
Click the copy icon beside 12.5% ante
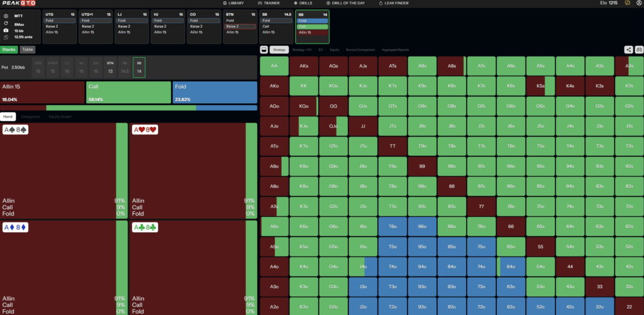(x=6, y=37)
